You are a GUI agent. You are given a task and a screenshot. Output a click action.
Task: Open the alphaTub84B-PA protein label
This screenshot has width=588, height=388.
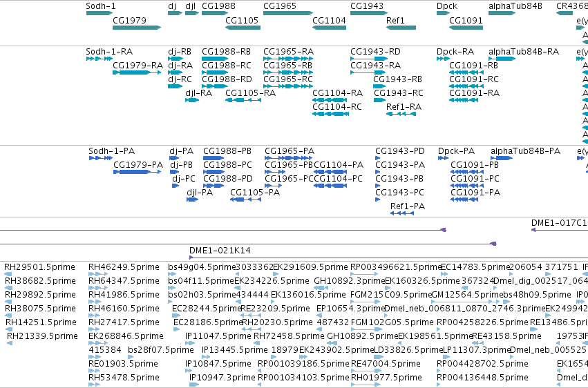[526, 151]
